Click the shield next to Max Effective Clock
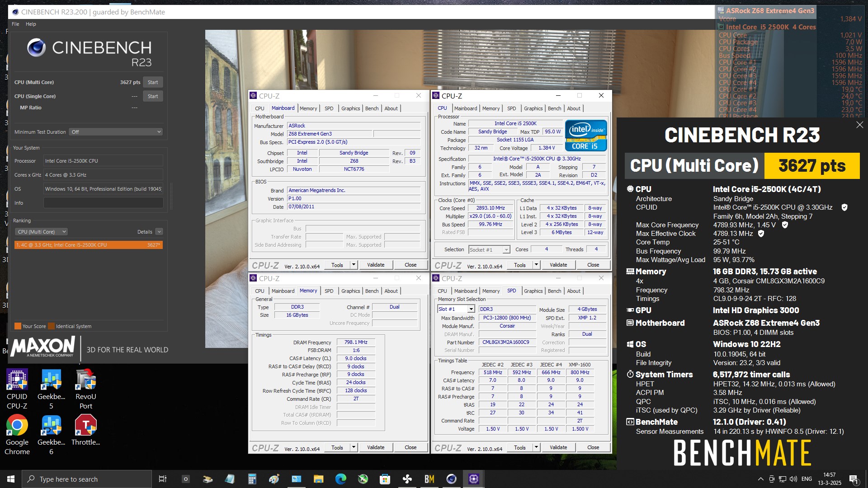 click(761, 234)
